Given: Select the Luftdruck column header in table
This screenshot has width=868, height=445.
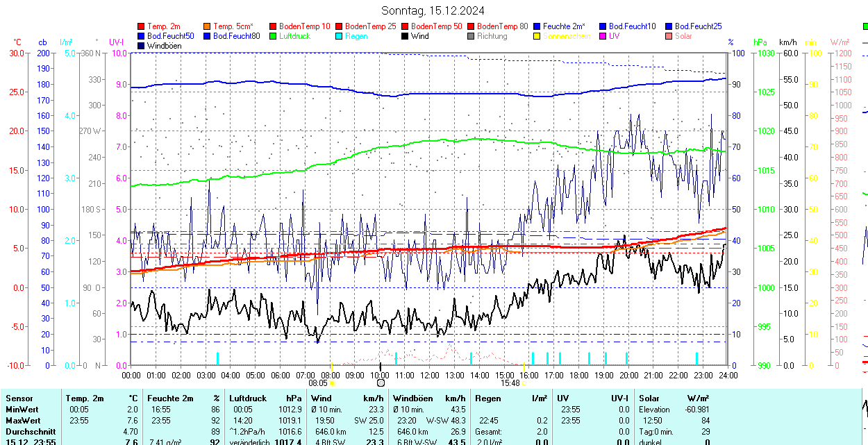Looking at the screenshot, I should point(248,398).
